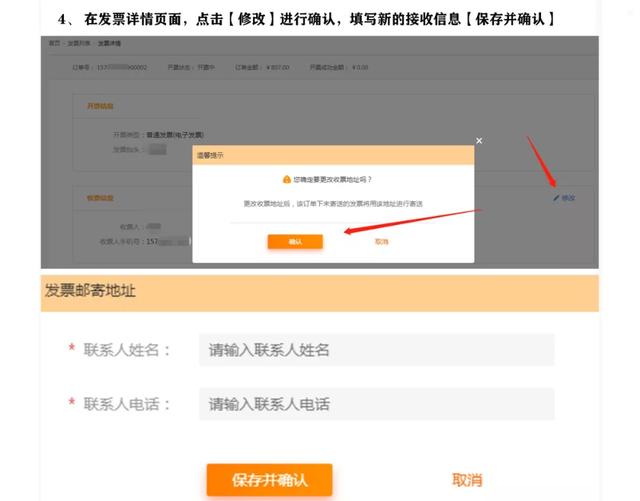Close the warm-tip dialog with the X icon
The image size is (640, 501).
click(479, 140)
